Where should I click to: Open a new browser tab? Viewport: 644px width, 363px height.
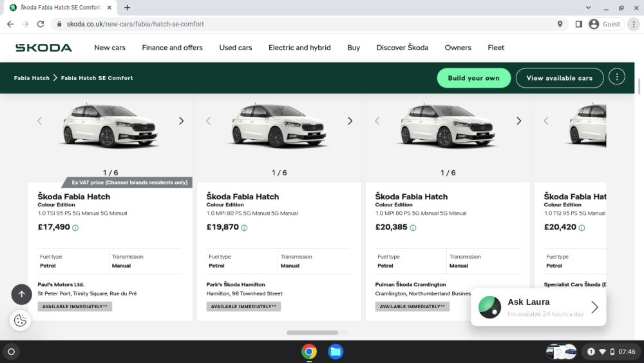(x=128, y=7)
